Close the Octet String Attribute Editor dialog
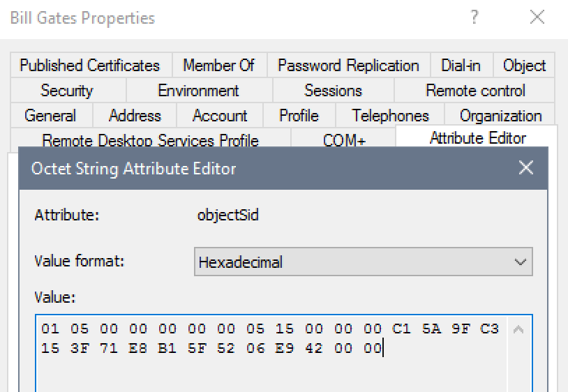 525,167
